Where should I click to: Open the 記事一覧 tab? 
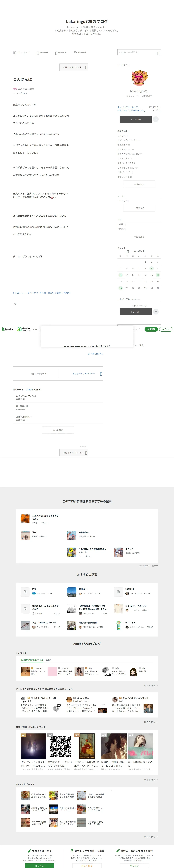coord(43,53)
